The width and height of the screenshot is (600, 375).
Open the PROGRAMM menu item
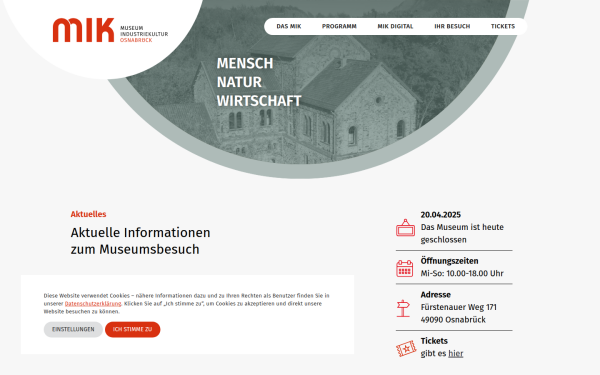click(339, 26)
